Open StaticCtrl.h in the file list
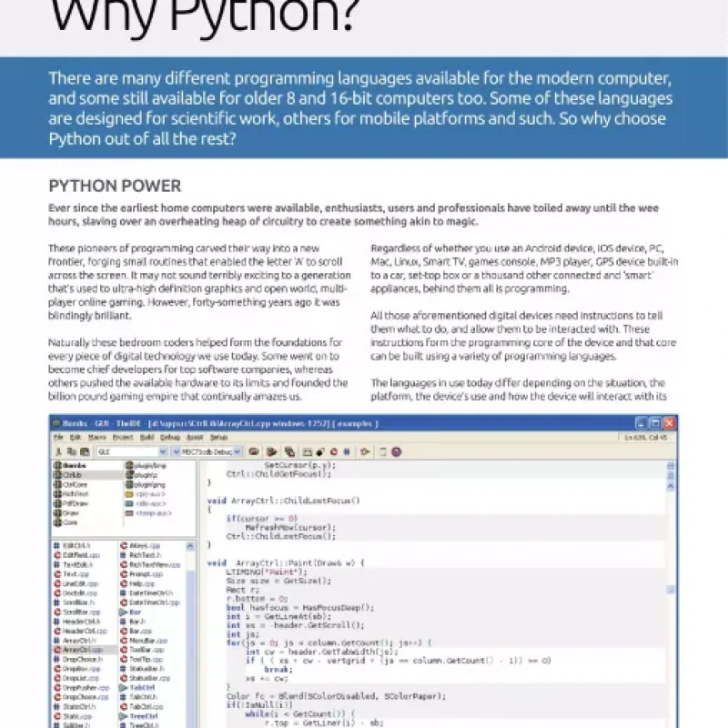Screen dimensions: 728x728 coord(75,707)
